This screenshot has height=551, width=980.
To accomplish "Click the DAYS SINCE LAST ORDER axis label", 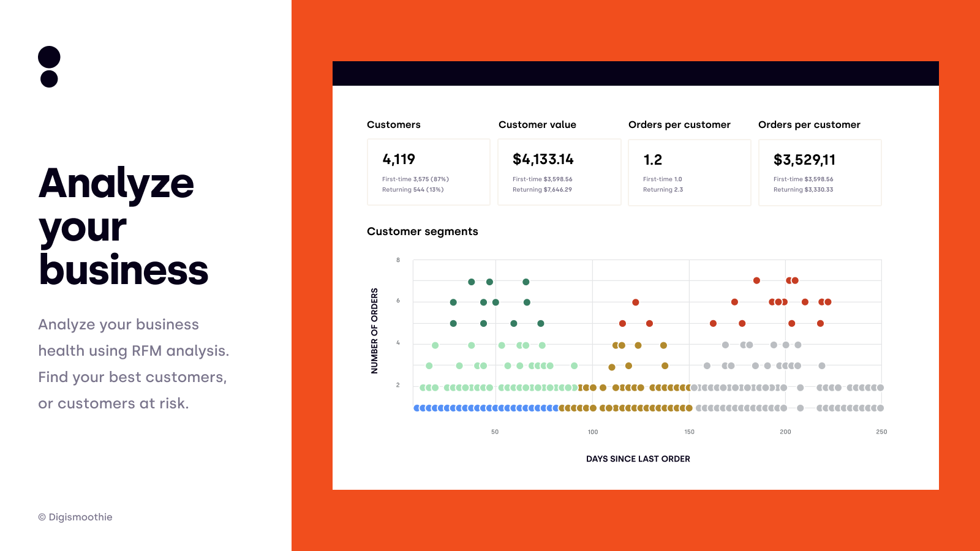I will coord(638,459).
